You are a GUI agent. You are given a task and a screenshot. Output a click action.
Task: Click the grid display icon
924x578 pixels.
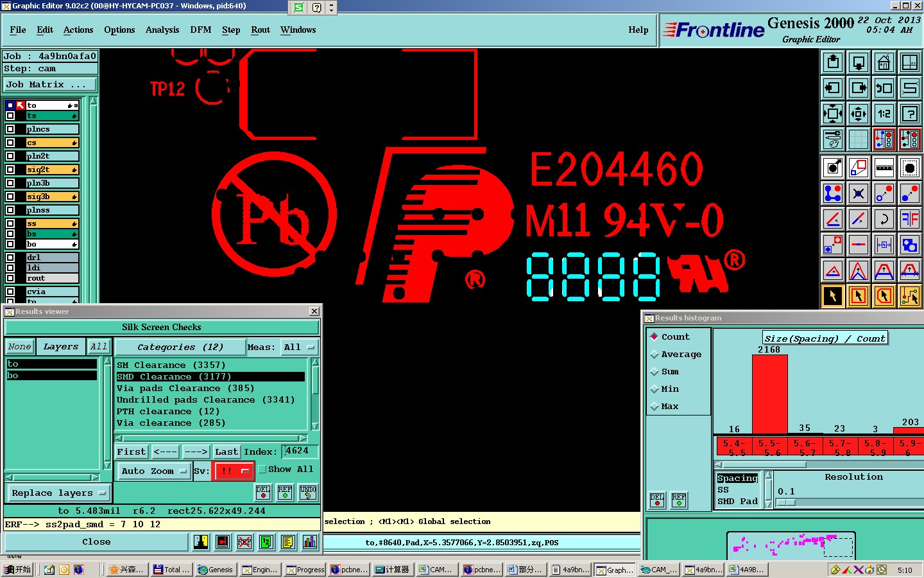(859, 139)
